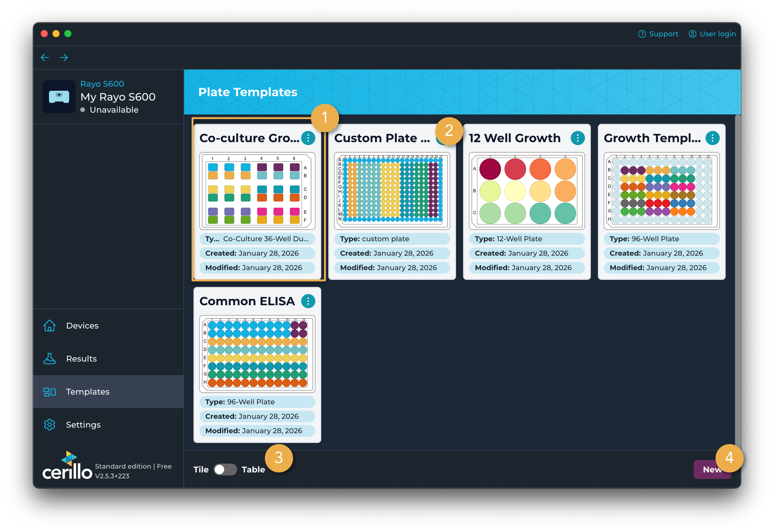774x532 pixels.
Task: Click the Settings gear icon
Action: 50,425
